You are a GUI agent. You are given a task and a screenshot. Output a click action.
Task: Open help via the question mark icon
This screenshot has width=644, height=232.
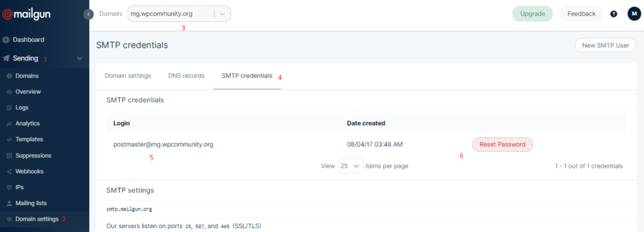tap(614, 14)
